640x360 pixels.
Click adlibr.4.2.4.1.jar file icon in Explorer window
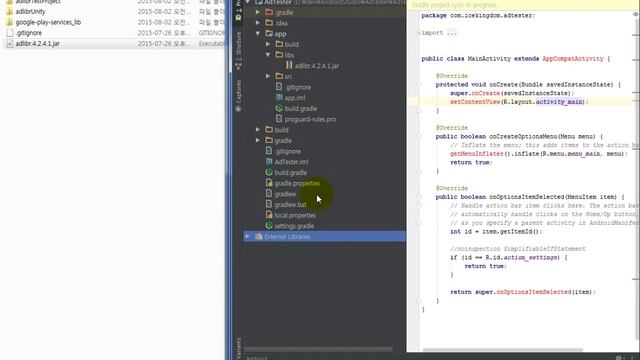(9, 43)
